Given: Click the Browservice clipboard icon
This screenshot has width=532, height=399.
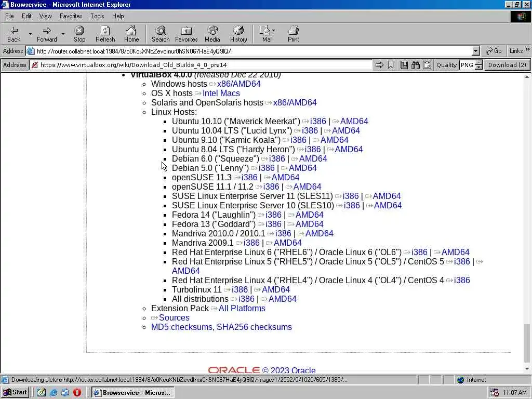Looking at the screenshot, I should [x=427, y=65].
